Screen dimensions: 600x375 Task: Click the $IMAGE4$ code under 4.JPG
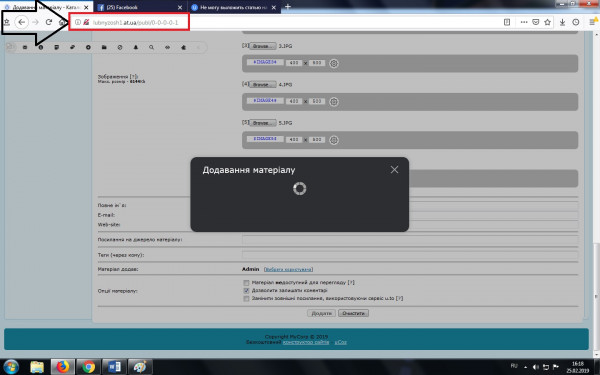coord(265,100)
